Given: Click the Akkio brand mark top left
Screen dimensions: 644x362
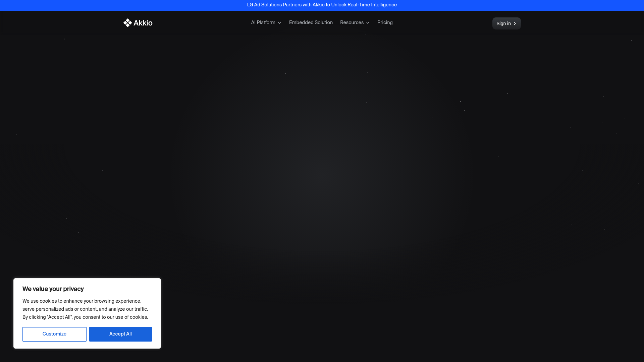Looking at the screenshot, I should [x=128, y=22].
